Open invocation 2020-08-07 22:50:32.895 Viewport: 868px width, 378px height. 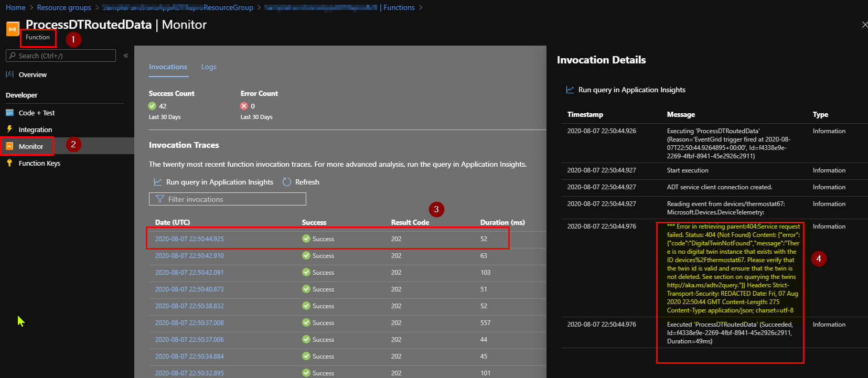[189, 373]
